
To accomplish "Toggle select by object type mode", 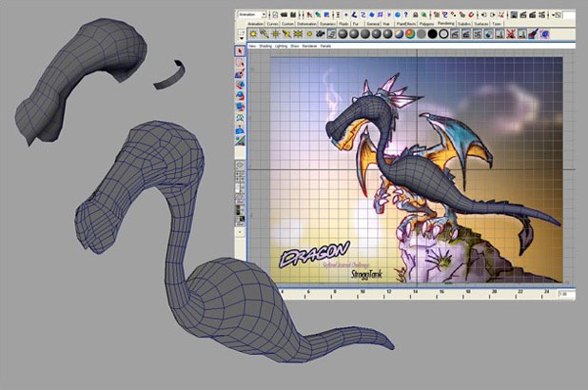I will [318, 14].
